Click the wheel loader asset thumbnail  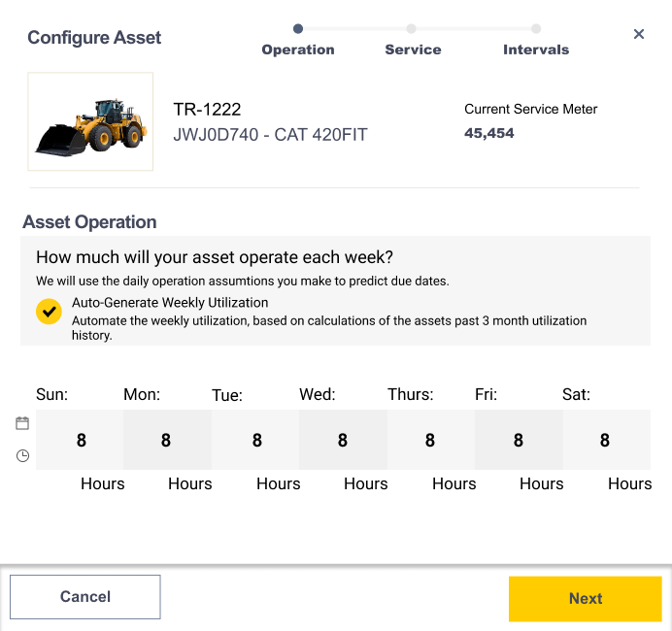tap(90, 121)
